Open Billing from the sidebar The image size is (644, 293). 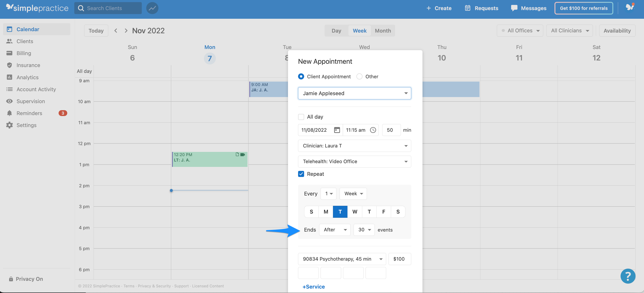pos(9,53)
